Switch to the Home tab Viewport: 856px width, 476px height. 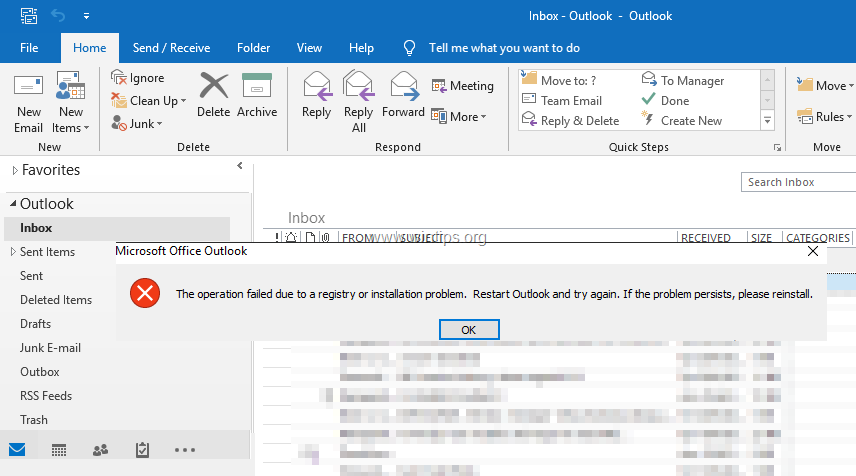point(90,48)
